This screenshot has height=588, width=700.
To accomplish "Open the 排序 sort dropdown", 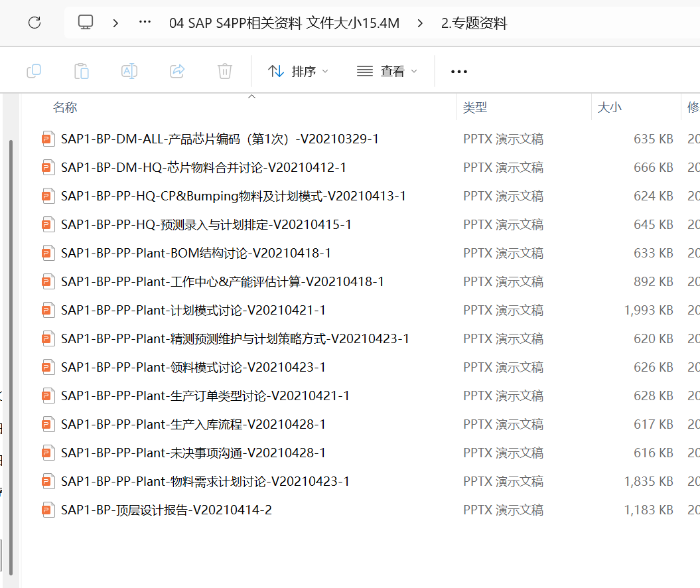I will click(298, 71).
